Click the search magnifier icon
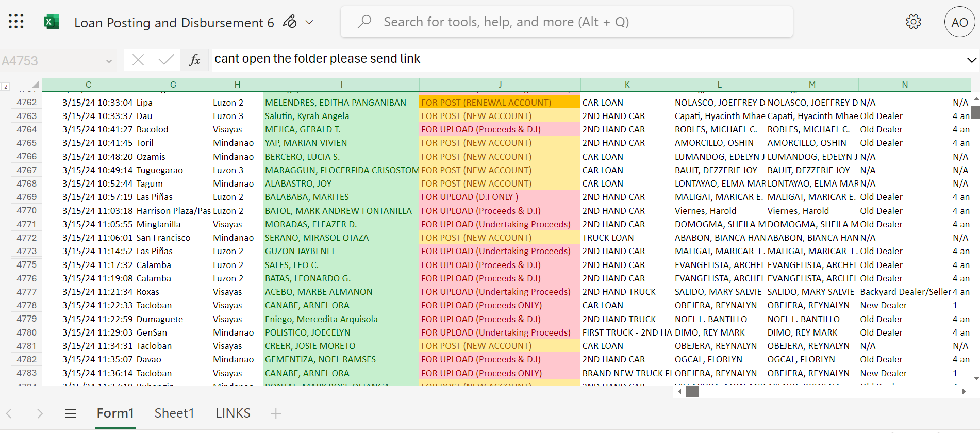 click(x=364, y=22)
